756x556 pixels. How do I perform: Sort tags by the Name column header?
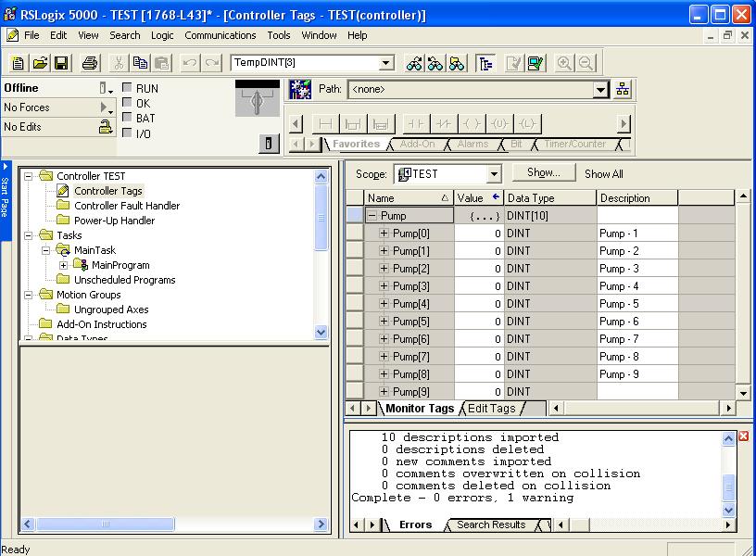point(409,198)
